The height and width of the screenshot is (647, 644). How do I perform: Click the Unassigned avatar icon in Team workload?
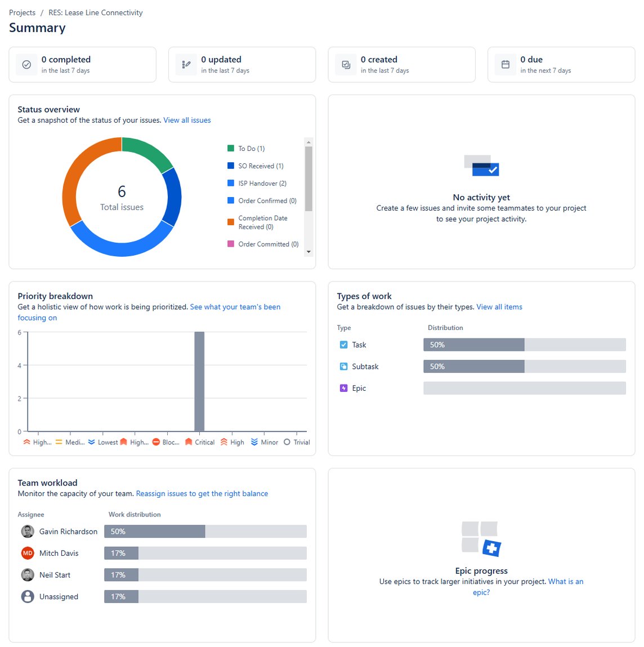[x=28, y=596]
